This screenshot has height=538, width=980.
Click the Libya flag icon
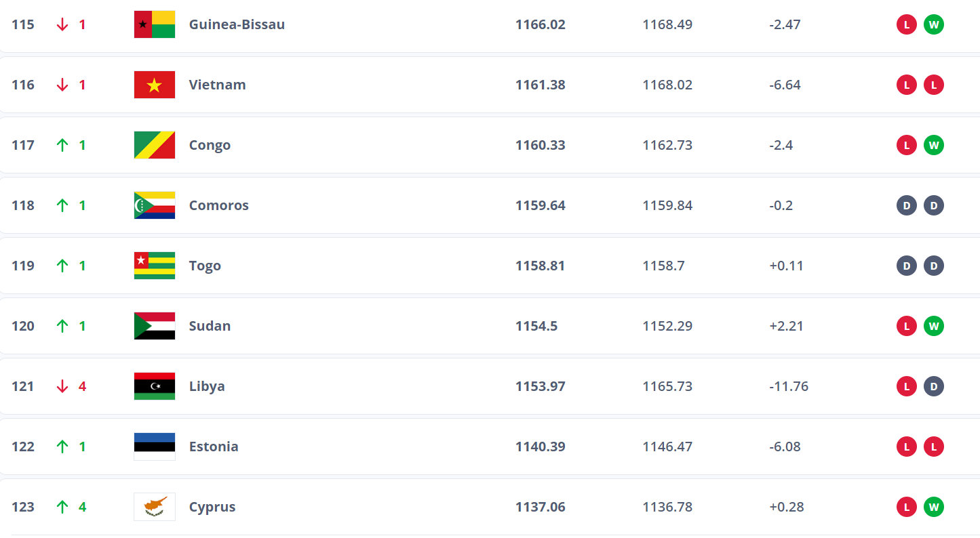point(155,386)
